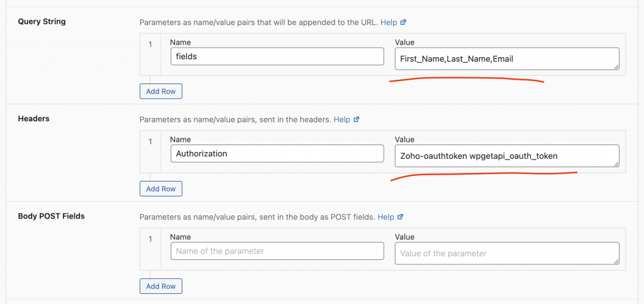The width and height of the screenshot is (644, 304).
Task: Add a row to Body POST Fields
Action: pyautogui.click(x=160, y=286)
